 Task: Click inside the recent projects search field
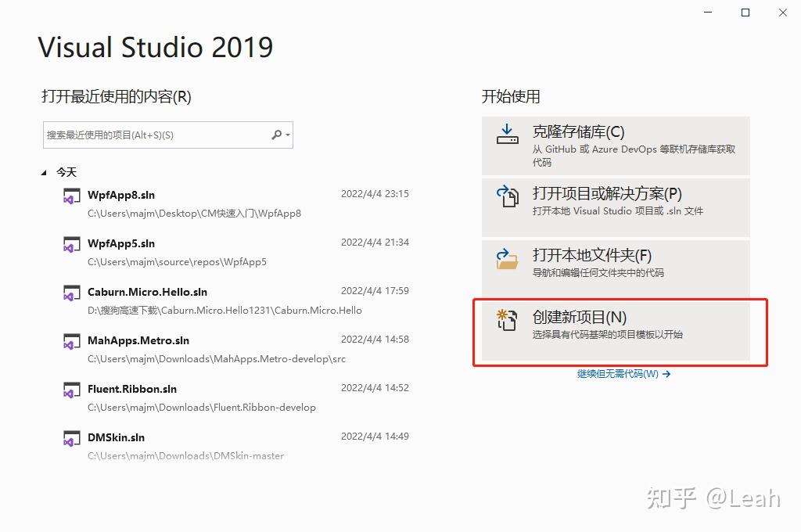[x=156, y=135]
